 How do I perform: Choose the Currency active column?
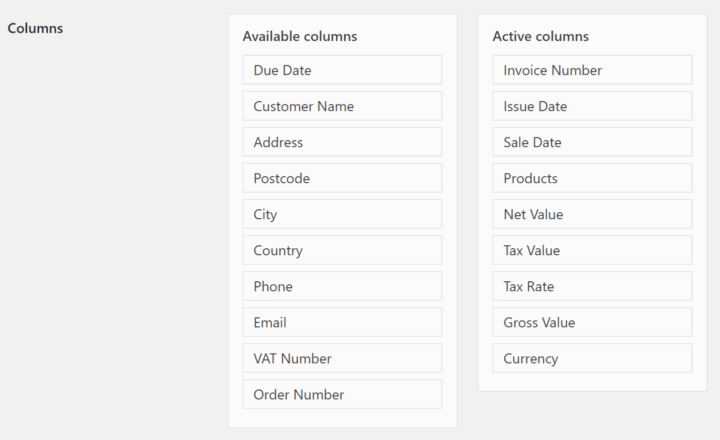pos(592,358)
